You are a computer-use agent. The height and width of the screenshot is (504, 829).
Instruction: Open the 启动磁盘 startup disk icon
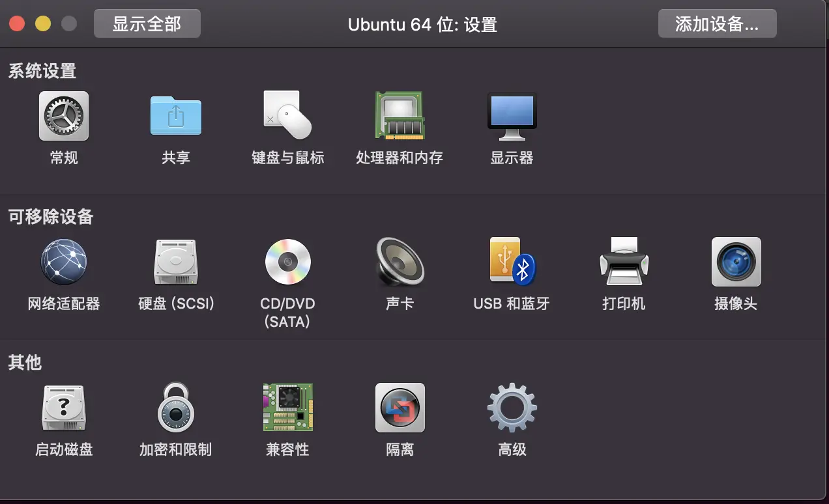(64, 408)
